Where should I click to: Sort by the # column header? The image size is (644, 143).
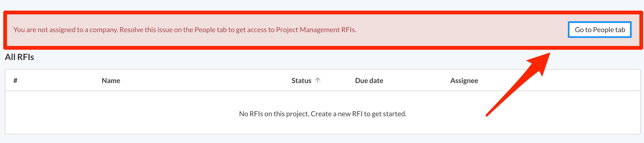point(16,81)
